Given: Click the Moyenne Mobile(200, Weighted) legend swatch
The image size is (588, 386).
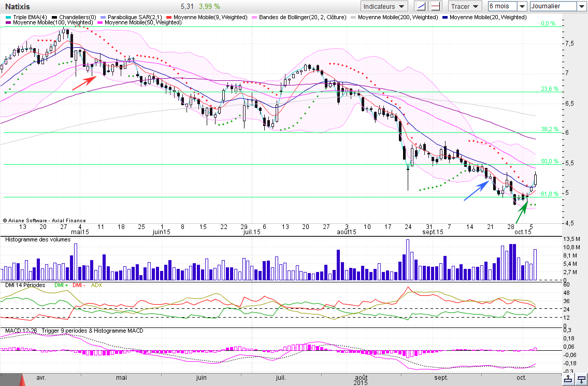Looking at the screenshot, I should [353, 17].
